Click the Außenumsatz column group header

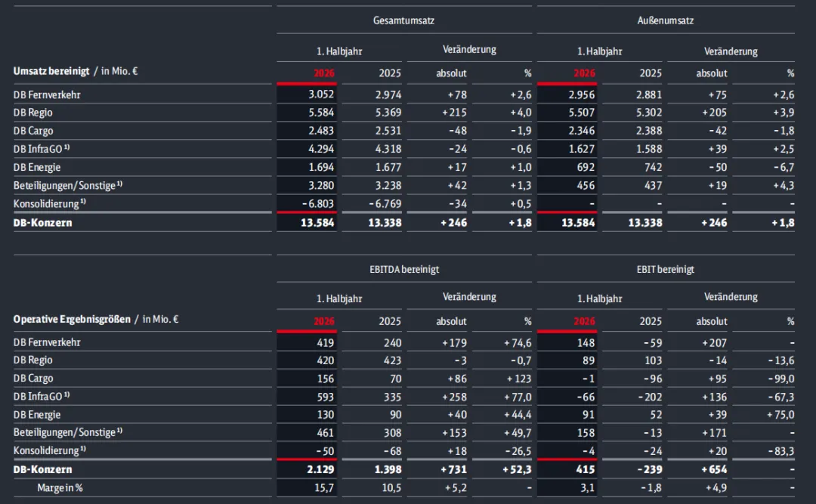[665, 20]
